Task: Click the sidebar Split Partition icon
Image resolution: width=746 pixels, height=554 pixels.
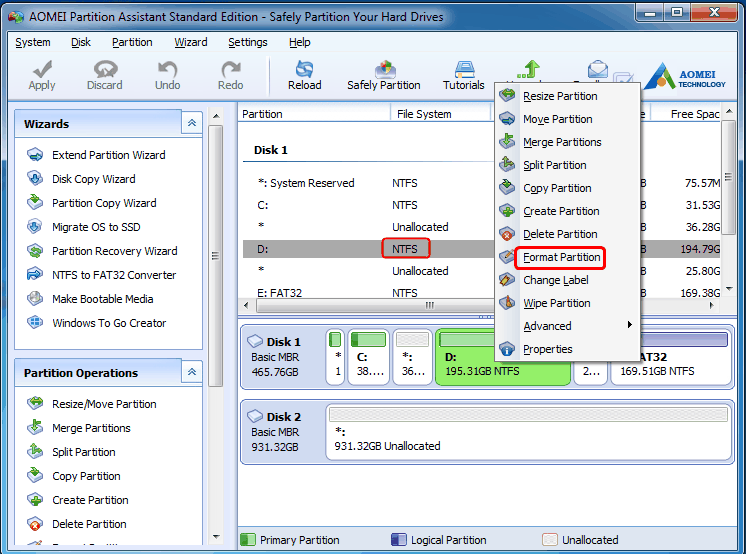Action: 35,452
